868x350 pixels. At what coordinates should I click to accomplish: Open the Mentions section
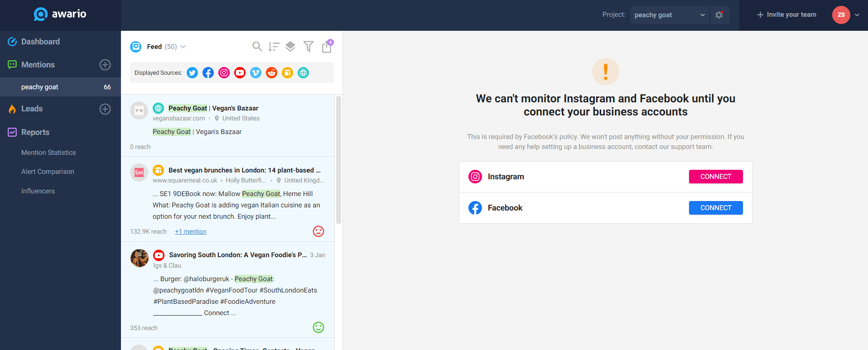tap(38, 65)
